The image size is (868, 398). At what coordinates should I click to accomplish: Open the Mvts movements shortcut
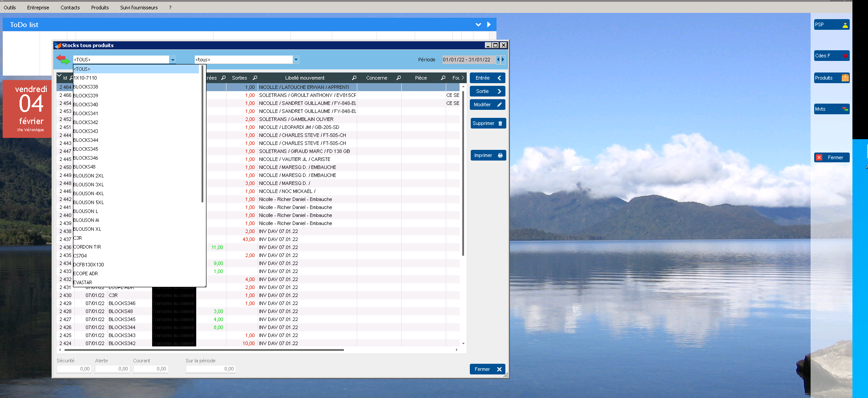tap(831, 109)
